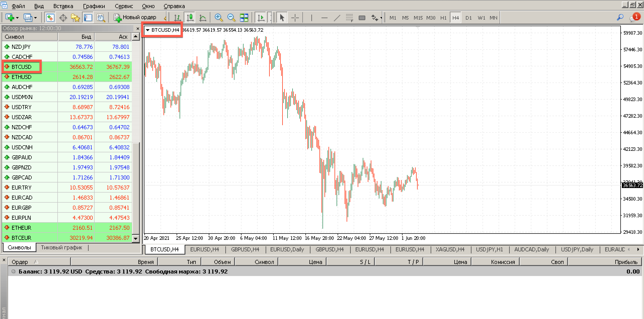
Task: Set the timeframe to D1
Action: (x=468, y=18)
